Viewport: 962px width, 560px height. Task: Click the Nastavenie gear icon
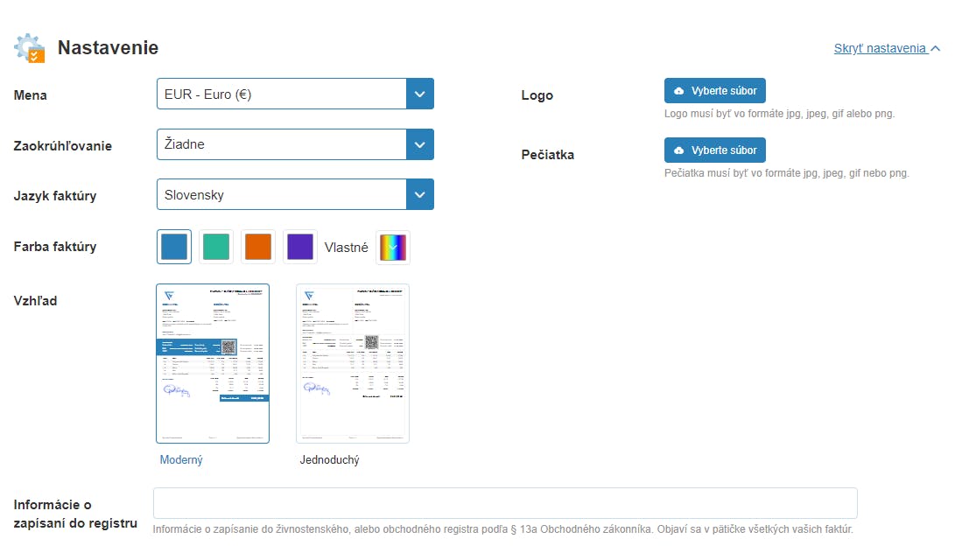(x=30, y=48)
